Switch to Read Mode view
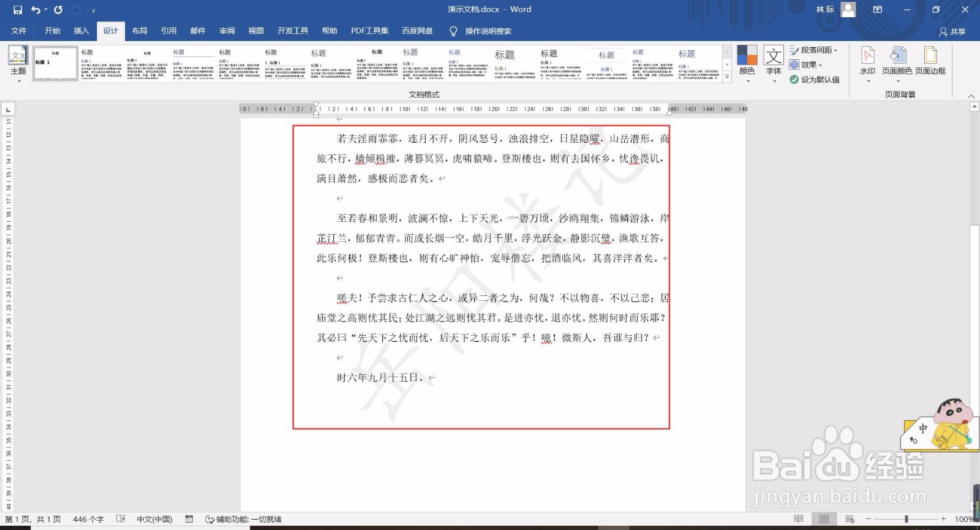Viewport: 980px width, 530px height. (x=798, y=519)
